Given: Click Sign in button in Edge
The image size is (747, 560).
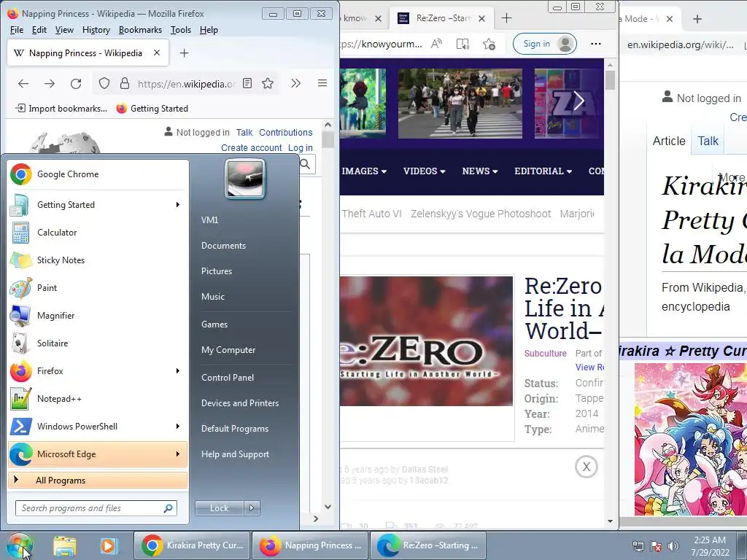Looking at the screenshot, I should [544, 44].
